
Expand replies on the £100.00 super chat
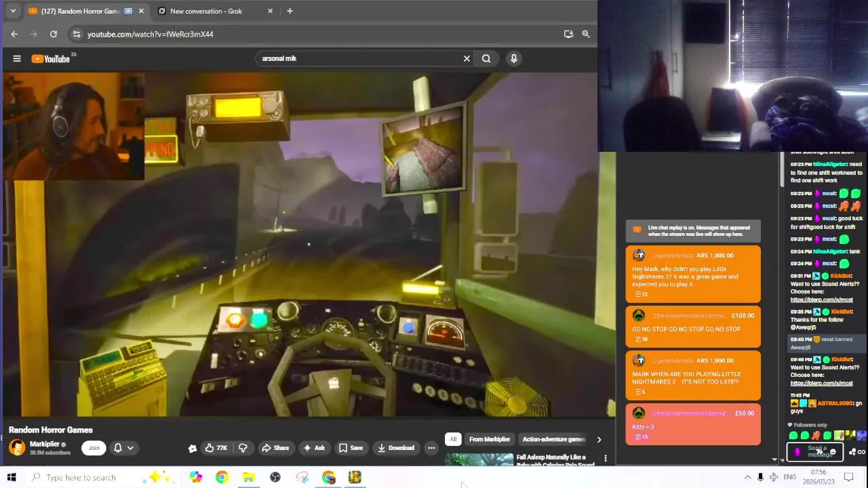pos(641,339)
